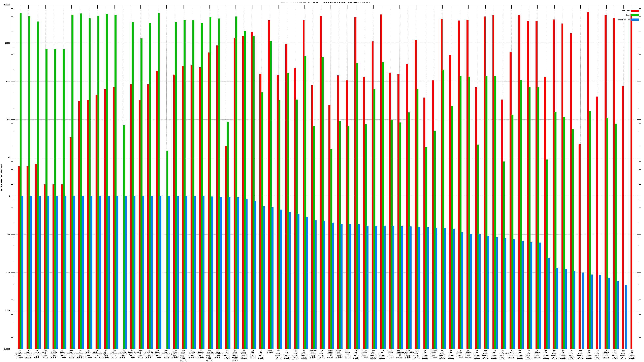
Task: Click the 'Message Count or Spam Score' axis label
Action: 1,177
